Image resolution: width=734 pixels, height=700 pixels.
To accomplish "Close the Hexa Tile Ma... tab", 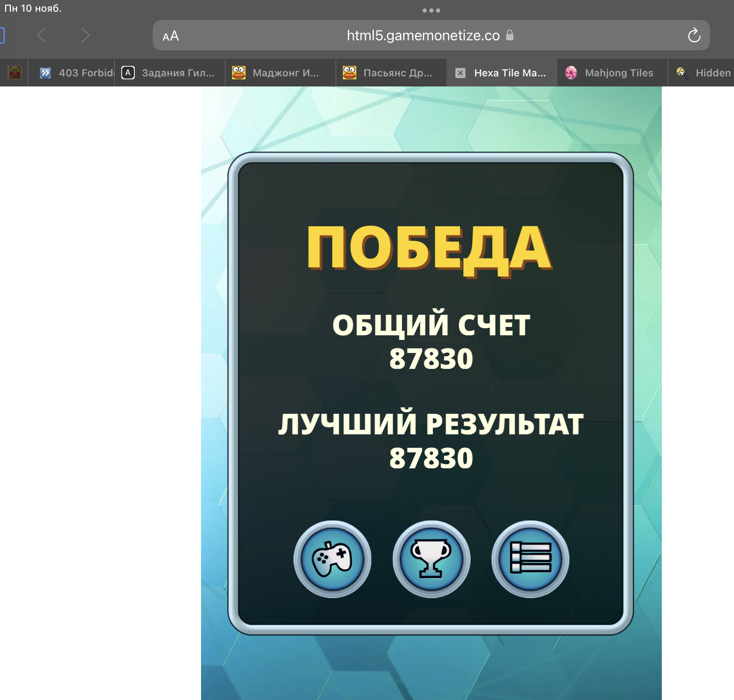I will pos(460,73).
